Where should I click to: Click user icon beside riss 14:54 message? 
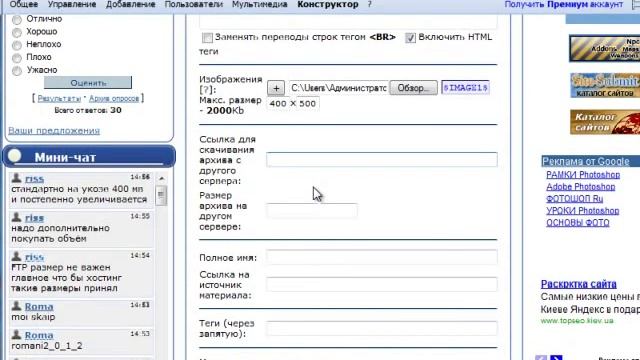click(16, 256)
